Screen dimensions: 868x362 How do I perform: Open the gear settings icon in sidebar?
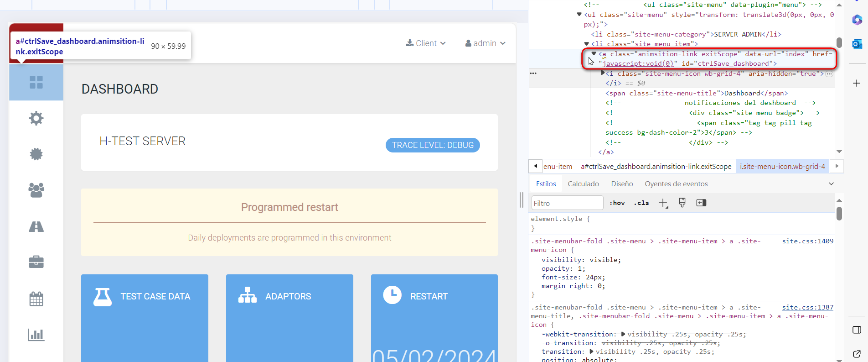[36, 118]
